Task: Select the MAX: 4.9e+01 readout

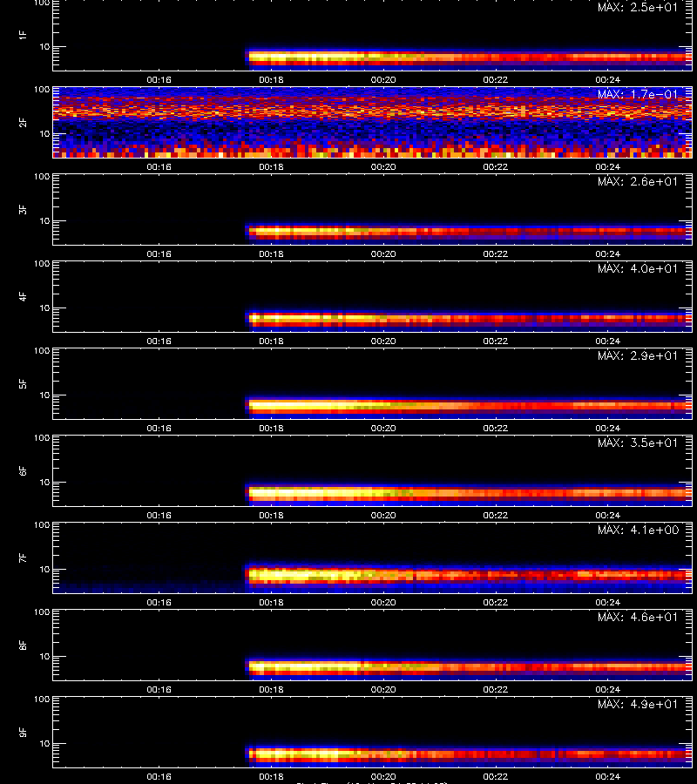Action: click(x=638, y=704)
